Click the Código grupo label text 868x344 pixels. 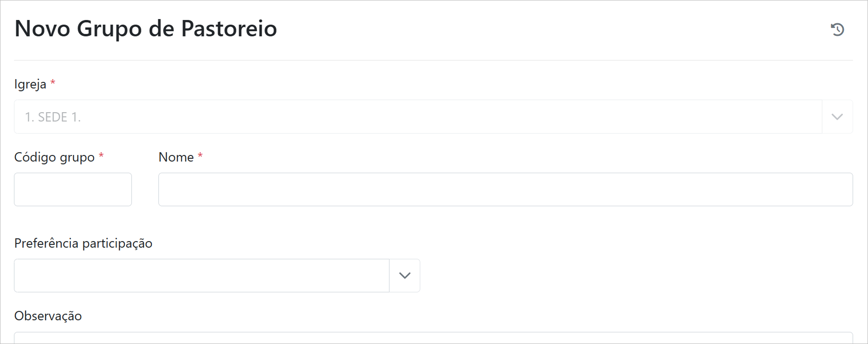pyautogui.click(x=55, y=157)
